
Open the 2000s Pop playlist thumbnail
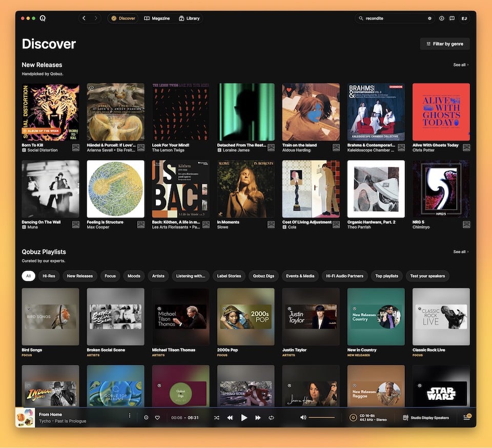tap(245, 317)
